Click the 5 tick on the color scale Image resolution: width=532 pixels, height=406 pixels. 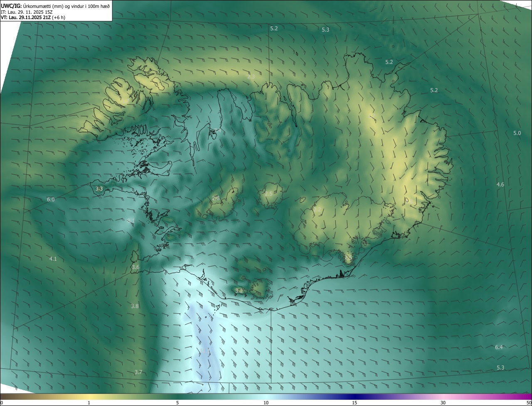(177, 403)
